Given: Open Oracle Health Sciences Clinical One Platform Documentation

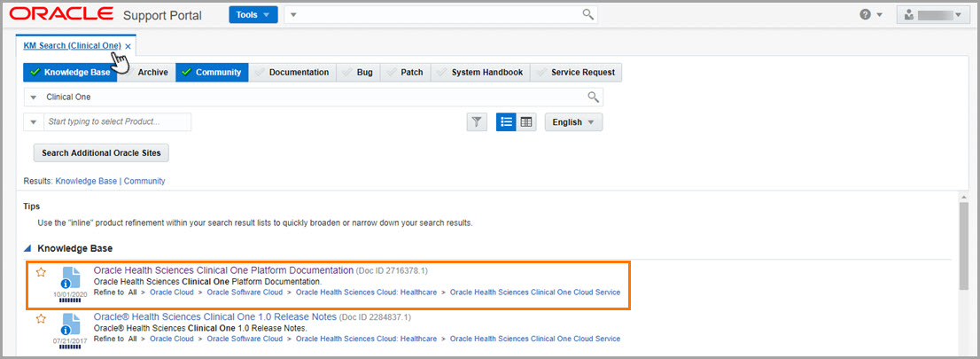Looking at the screenshot, I should (223, 270).
